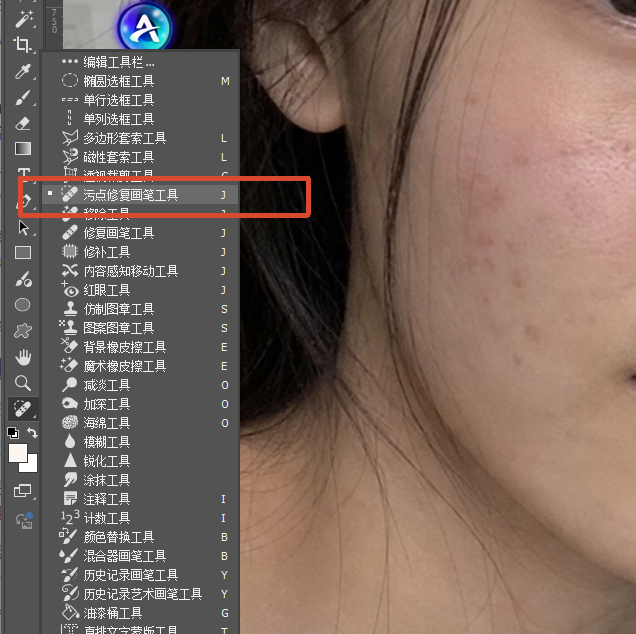Screen dimensions: 636x634
Task: Choose 磁性套索工具 from the list
Action: 141,157
